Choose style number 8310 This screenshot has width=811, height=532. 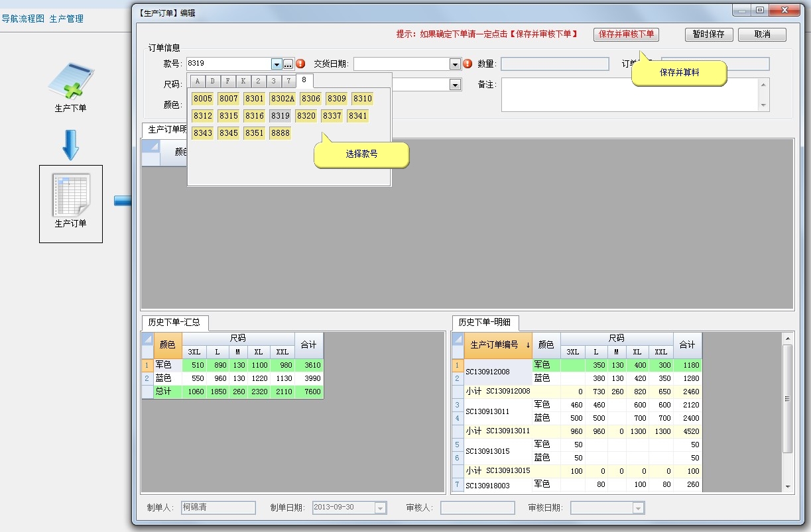pos(363,99)
